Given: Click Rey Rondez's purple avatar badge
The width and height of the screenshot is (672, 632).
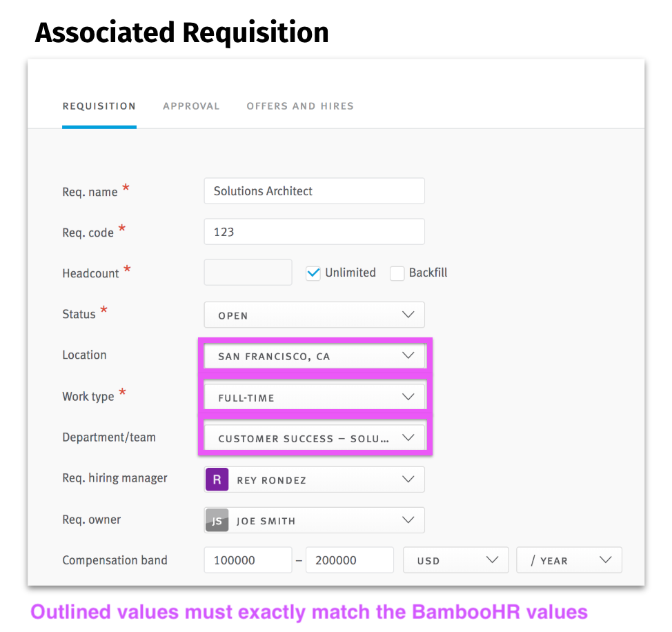Looking at the screenshot, I should [217, 479].
